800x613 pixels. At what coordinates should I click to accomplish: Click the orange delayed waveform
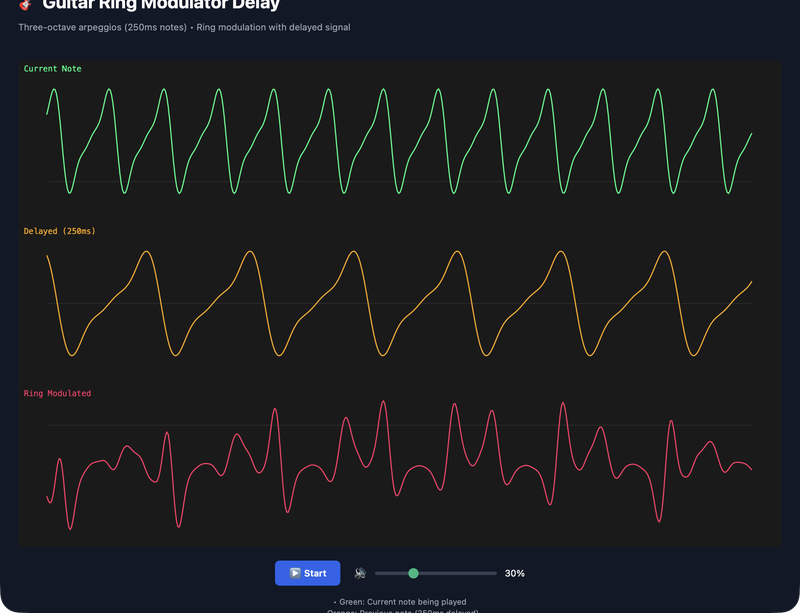click(399, 303)
